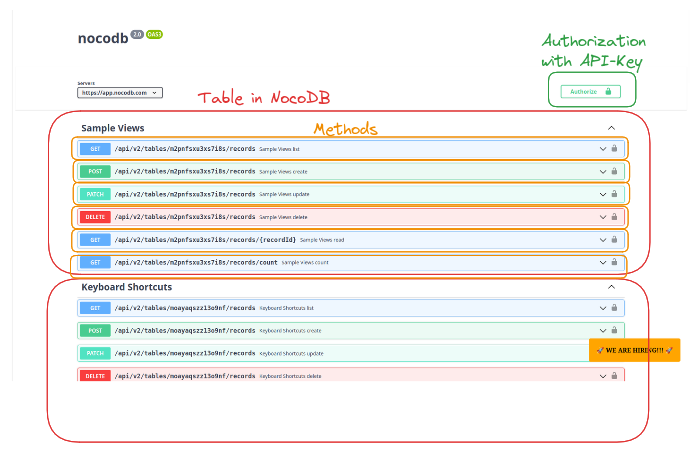The height and width of the screenshot is (452, 699).
Task: Click lock icon on Sample Views update row
Action: coord(614,194)
